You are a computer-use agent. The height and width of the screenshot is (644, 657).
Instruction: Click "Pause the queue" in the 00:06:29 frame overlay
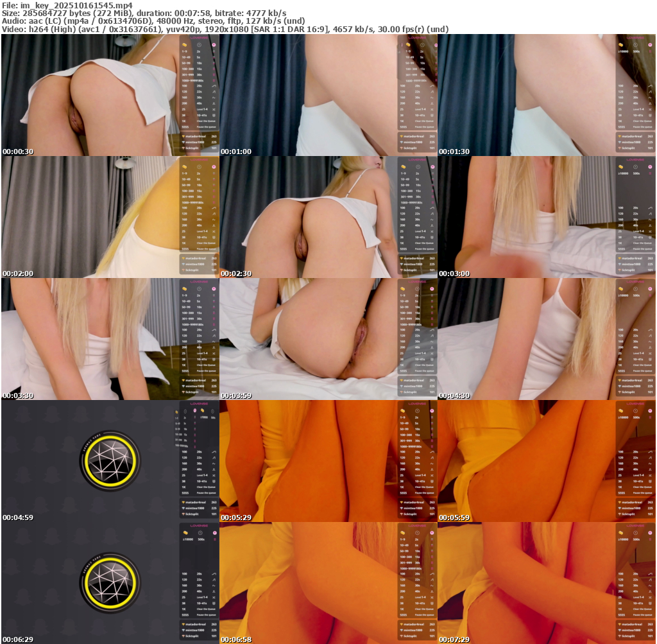[x=207, y=615]
